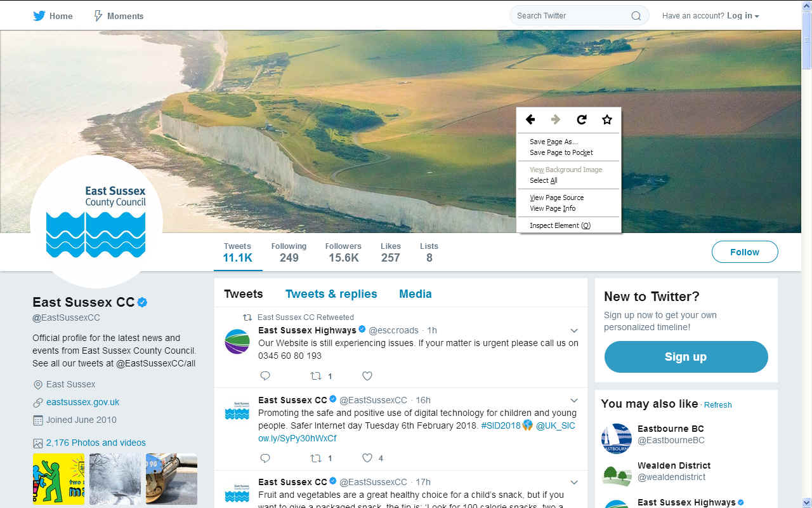This screenshot has width=812, height=508.
Task: Click East Sussex CC Retweeted label
Action: pyautogui.click(x=306, y=317)
